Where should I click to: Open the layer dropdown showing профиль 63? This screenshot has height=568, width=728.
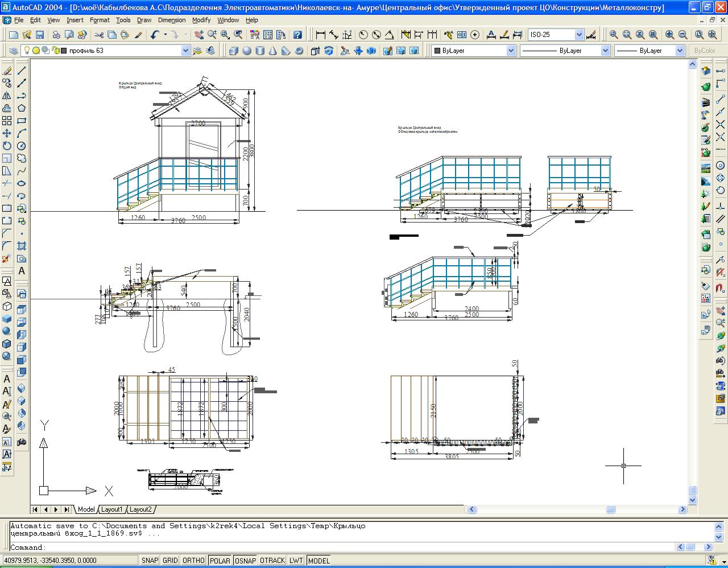click(185, 51)
